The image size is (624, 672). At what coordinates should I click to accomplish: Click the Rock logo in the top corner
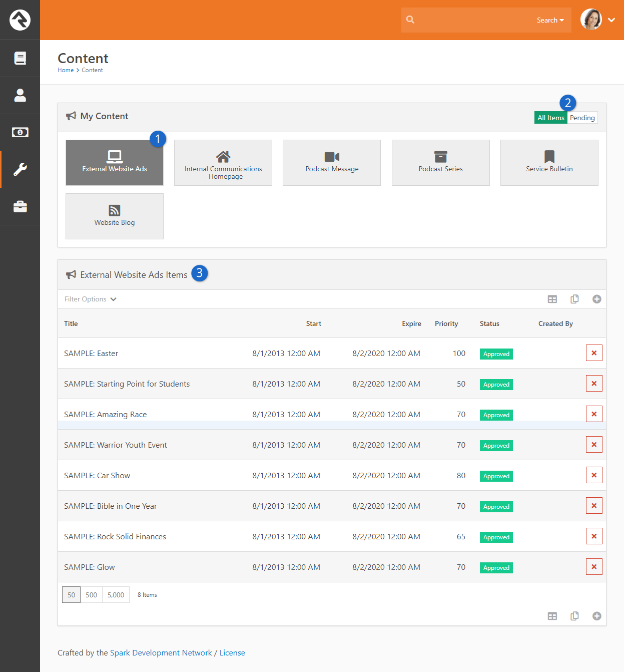pyautogui.click(x=20, y=20)
